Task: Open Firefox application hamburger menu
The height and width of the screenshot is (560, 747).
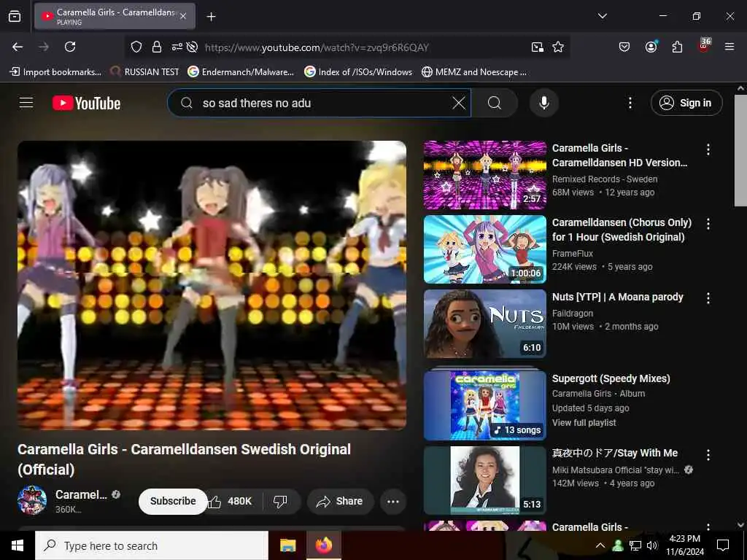Action: (x=729, y=47)
